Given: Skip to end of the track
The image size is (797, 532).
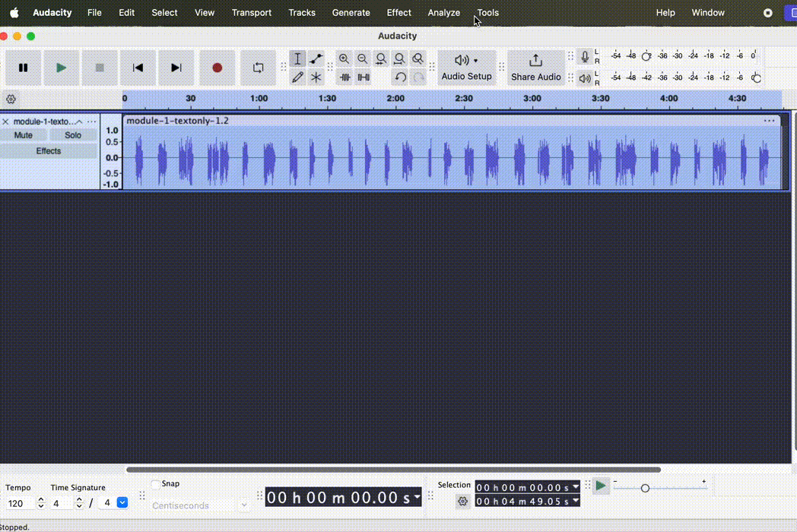Looking at the screenshot, I should point(176,68).
